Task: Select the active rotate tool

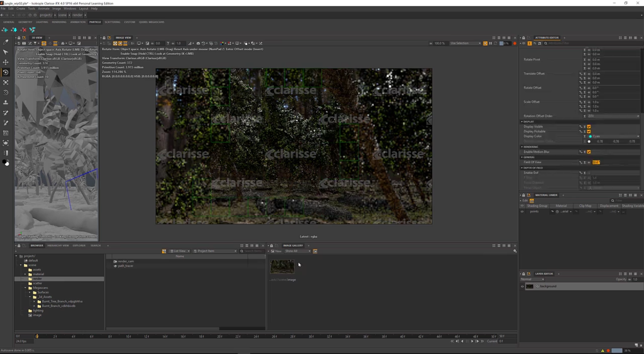Action: click(x=6, y=72)
